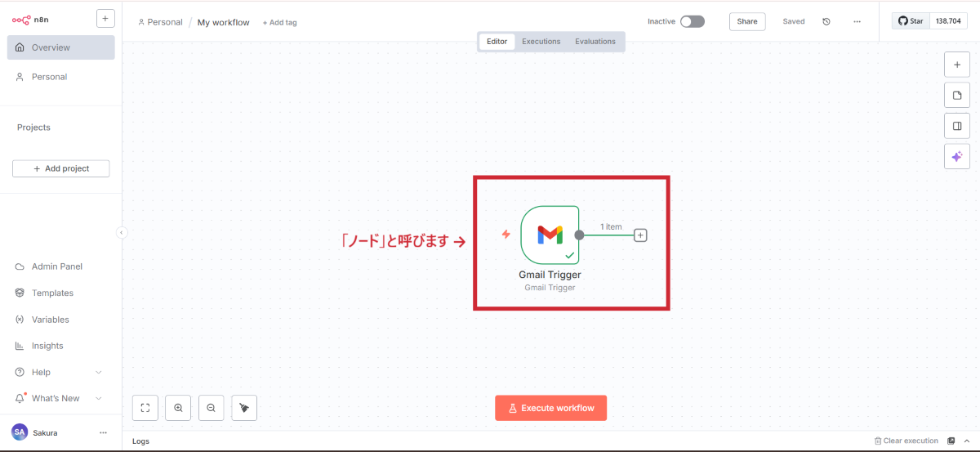
Task: Click the tidy up workflow broom icon
Action: click(244, 407)
